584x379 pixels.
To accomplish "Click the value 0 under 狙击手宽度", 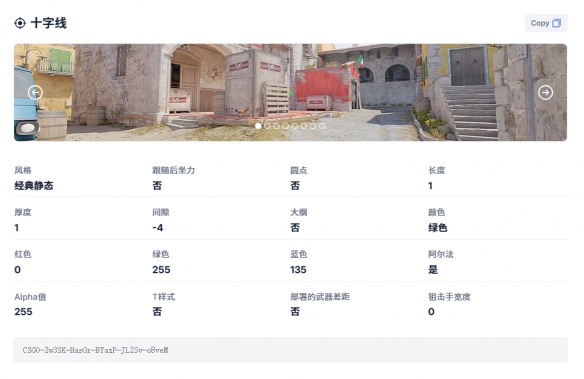I will [431, 312].
